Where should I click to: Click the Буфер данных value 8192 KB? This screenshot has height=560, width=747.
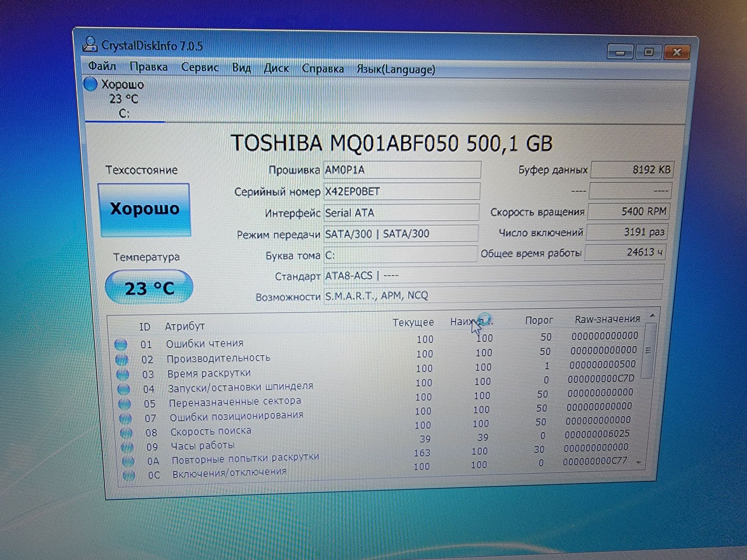(x=632, y=169)
